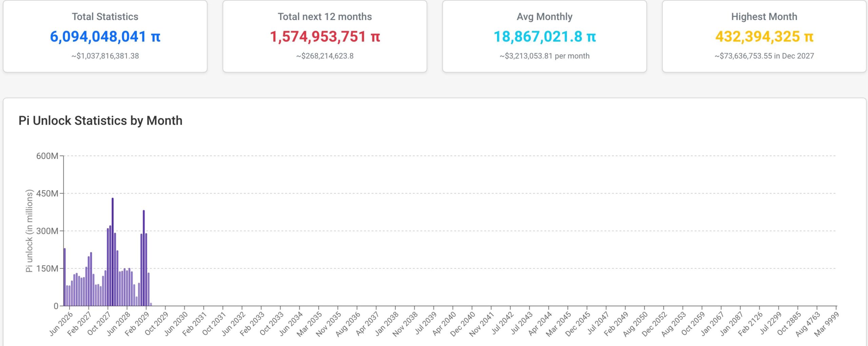Click the "Mar 9999" x-axis label
Image resolution: width=868 pixels, height=346 pixels.
[827, 324]
